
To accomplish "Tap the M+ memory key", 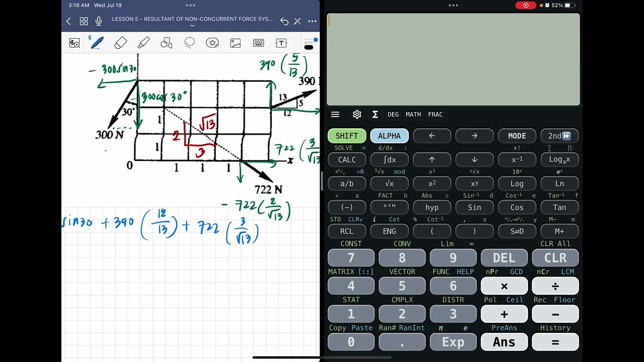I will click(559, 231).
